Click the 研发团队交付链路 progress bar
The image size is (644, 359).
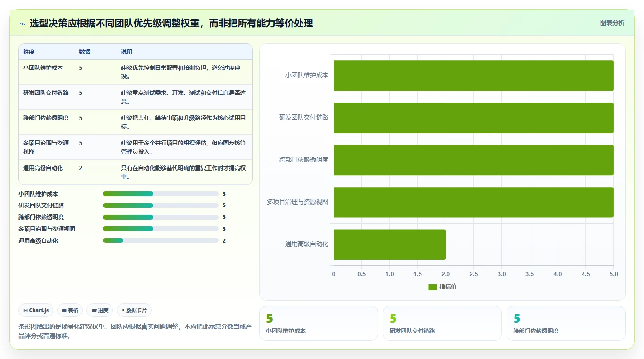[161, 205]
